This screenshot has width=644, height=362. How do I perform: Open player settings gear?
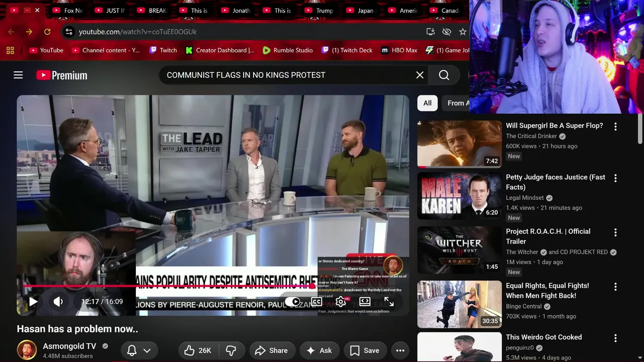(341, 302)
